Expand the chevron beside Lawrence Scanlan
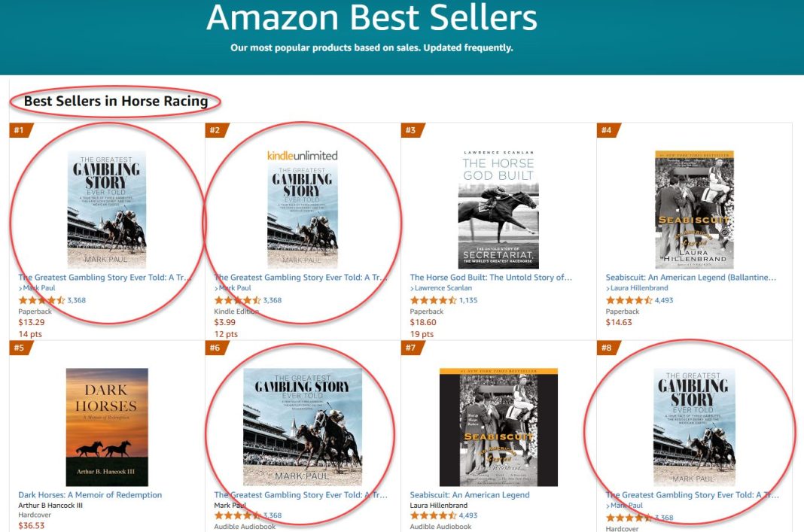Image resolution: width=804 pixels, height=532 pixels. pos(412,289)
